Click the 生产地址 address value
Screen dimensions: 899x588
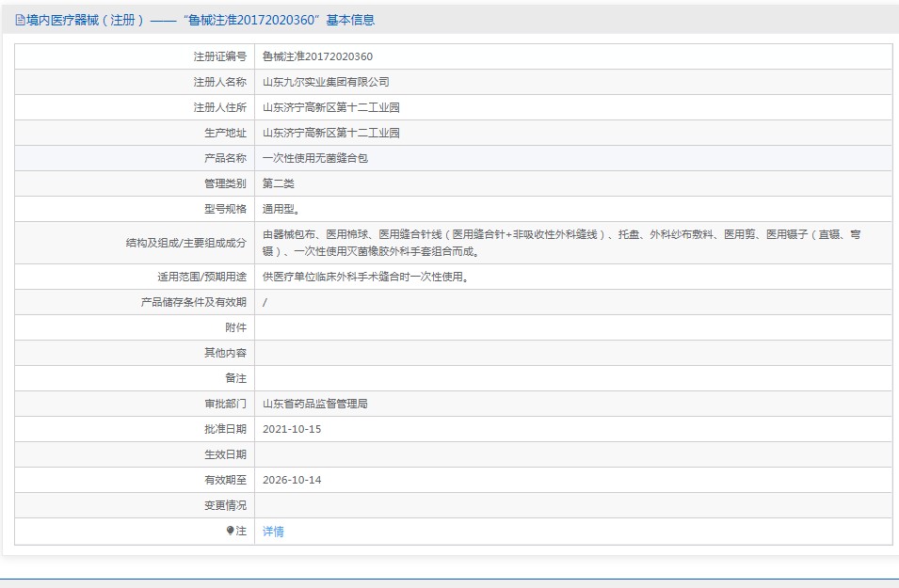point(330,133)
